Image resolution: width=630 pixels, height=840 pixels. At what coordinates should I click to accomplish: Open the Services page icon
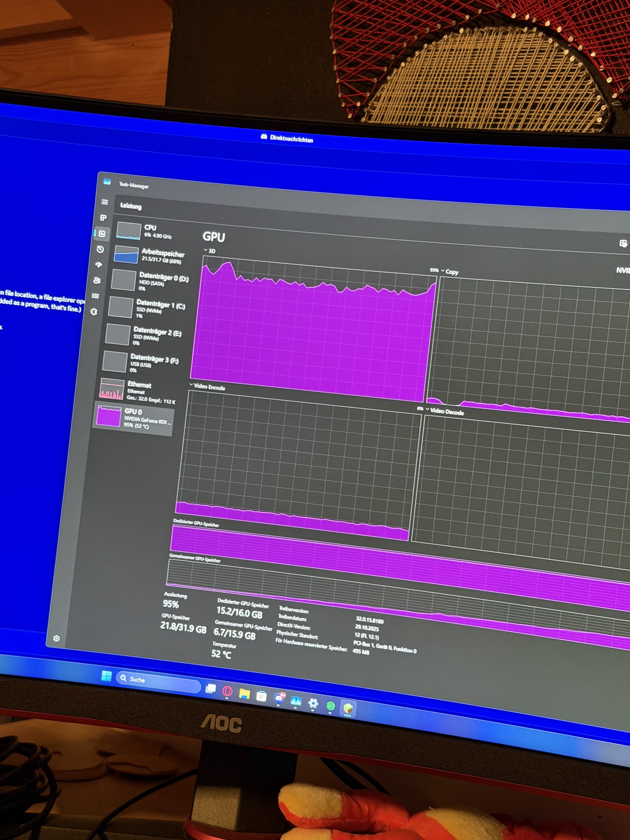tap(94, 312)
